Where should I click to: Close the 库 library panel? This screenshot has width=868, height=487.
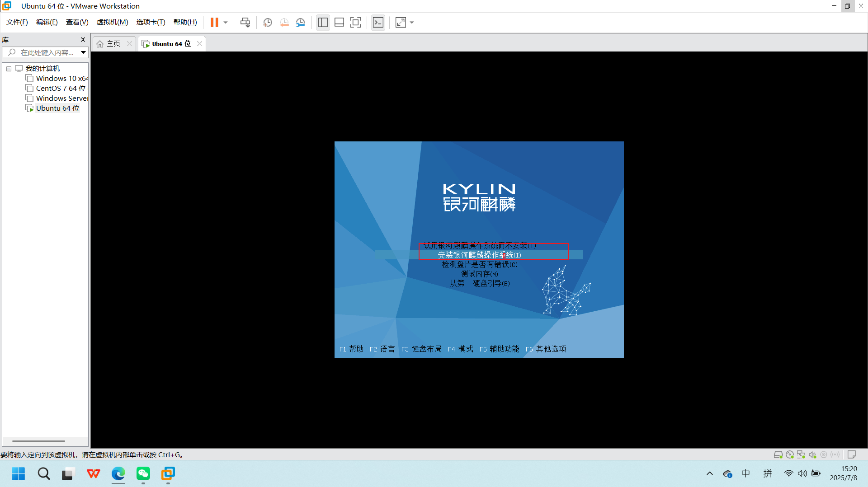point(83,40)
